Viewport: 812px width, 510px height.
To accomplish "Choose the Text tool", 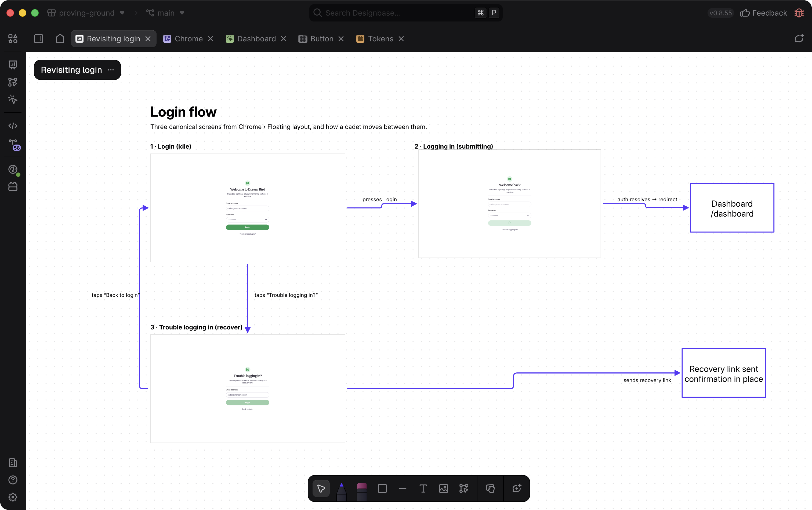I will tap(423, 489).
